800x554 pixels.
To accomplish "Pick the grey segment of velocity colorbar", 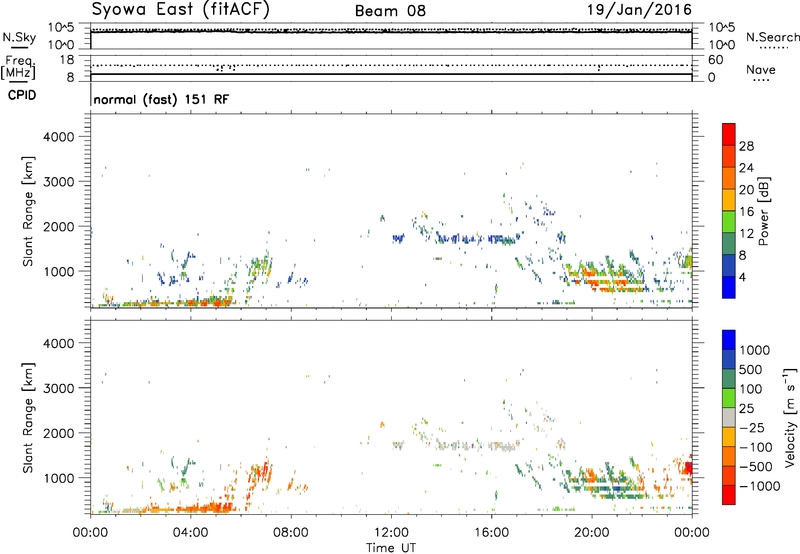I will click(x=729, y=417).
